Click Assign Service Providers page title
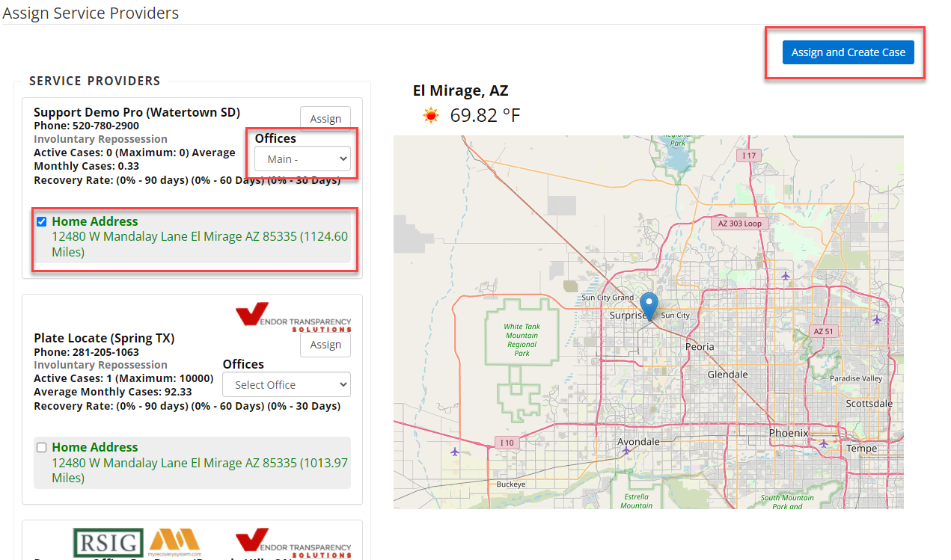Viewport: 951px width, 560px height. [91, 13]
